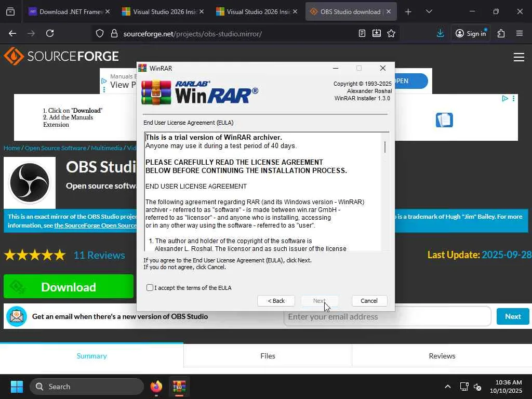Click the Cancel button in WinRAR installer
532x399 pixels.
369,301
